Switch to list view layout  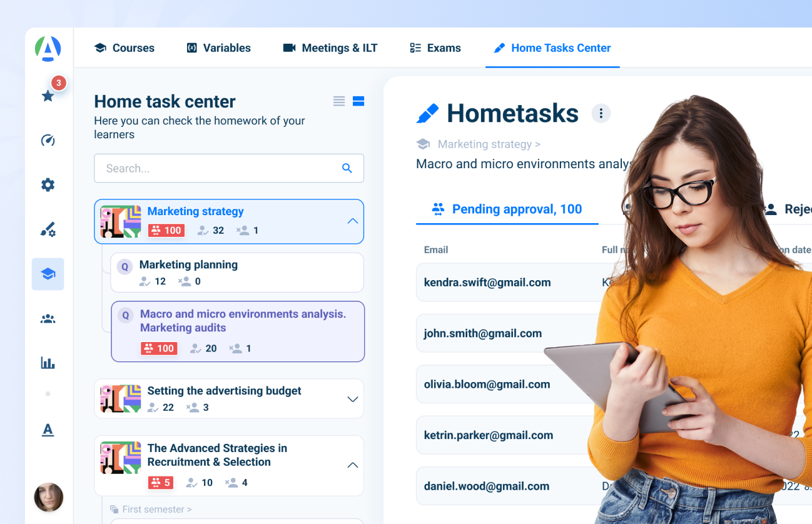tap(338, 101)
